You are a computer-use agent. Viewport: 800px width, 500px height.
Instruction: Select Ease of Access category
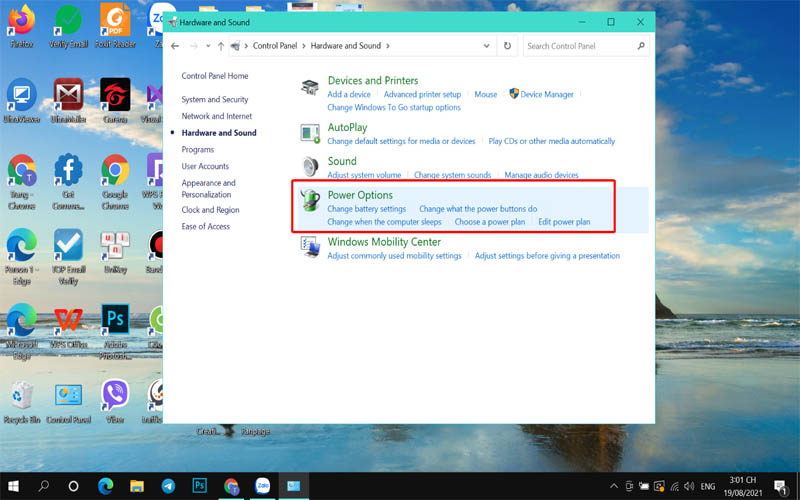click(x=206, y=227)
